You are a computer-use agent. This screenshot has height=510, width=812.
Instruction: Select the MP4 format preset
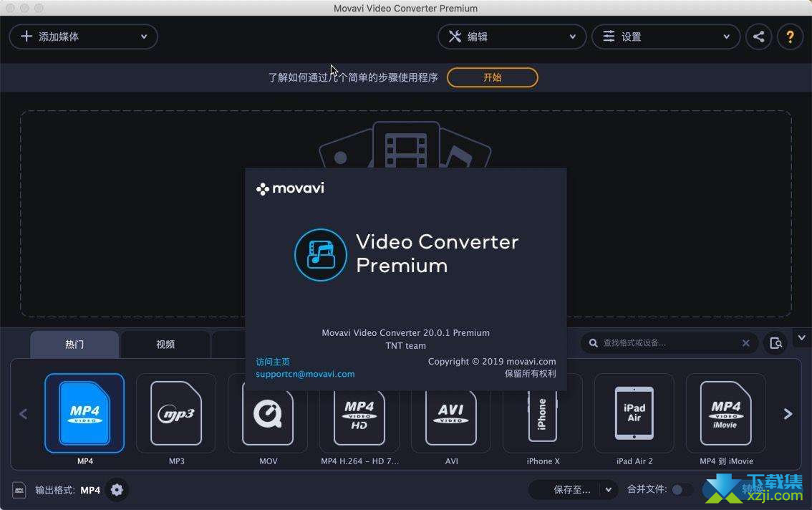[85, 413]
